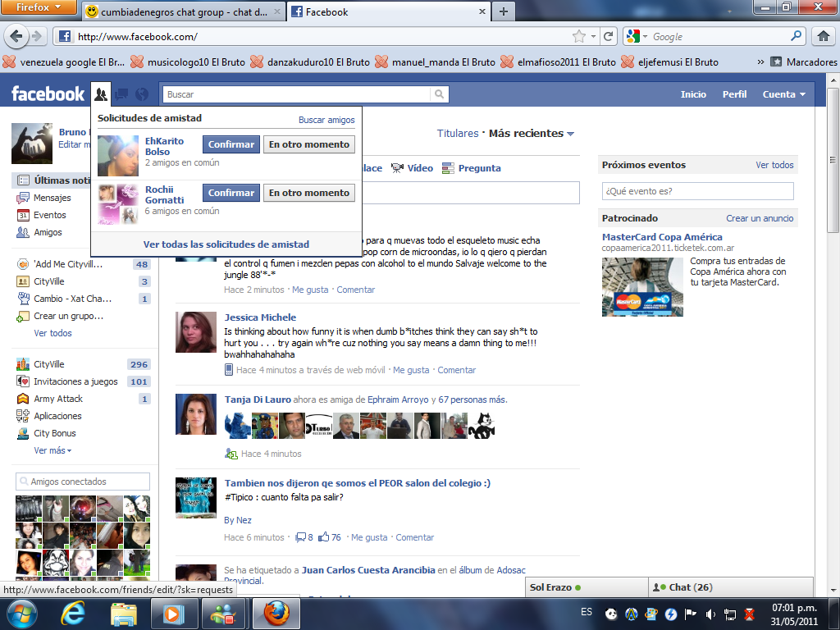The image size is (840, 630).
Task: Open Army Attack app
Action: point(58,399)
